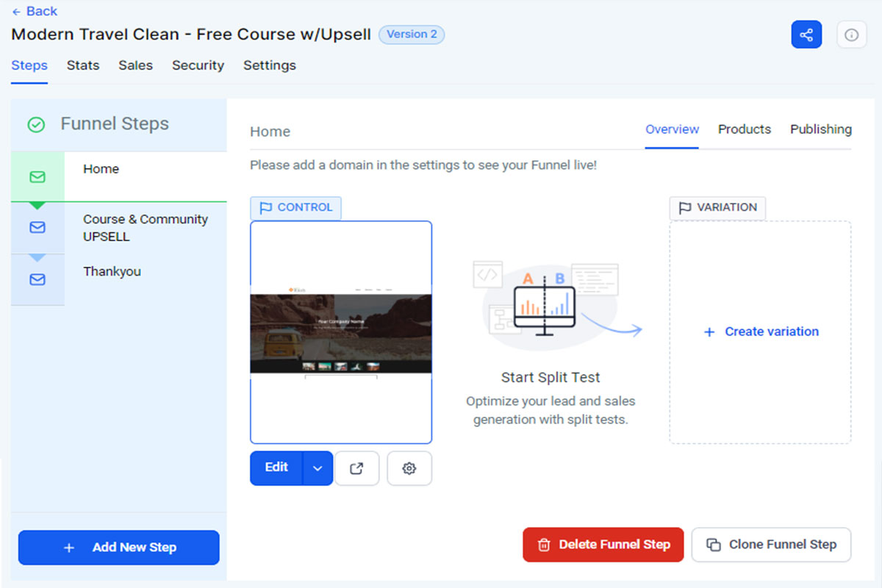Open the Publishing tab
Screen dimensions: 882x588
click(x=820, y=129)
